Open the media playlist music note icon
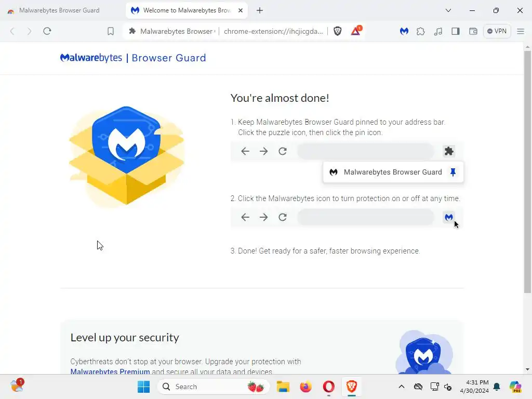Screen dimensions: 532x399 tap(438, 31)
